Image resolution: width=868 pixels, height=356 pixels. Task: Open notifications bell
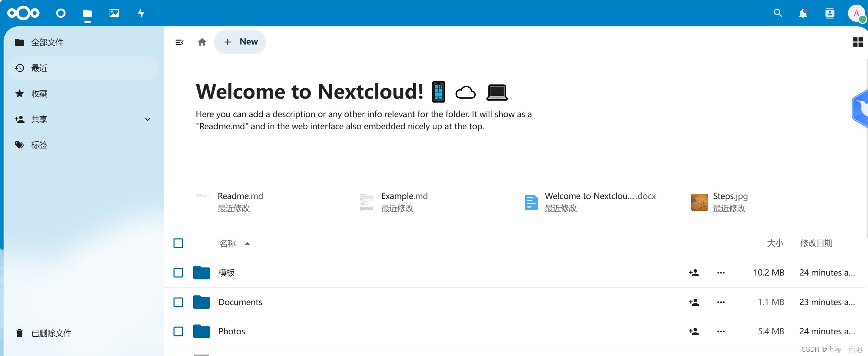[x=803, y=13]
